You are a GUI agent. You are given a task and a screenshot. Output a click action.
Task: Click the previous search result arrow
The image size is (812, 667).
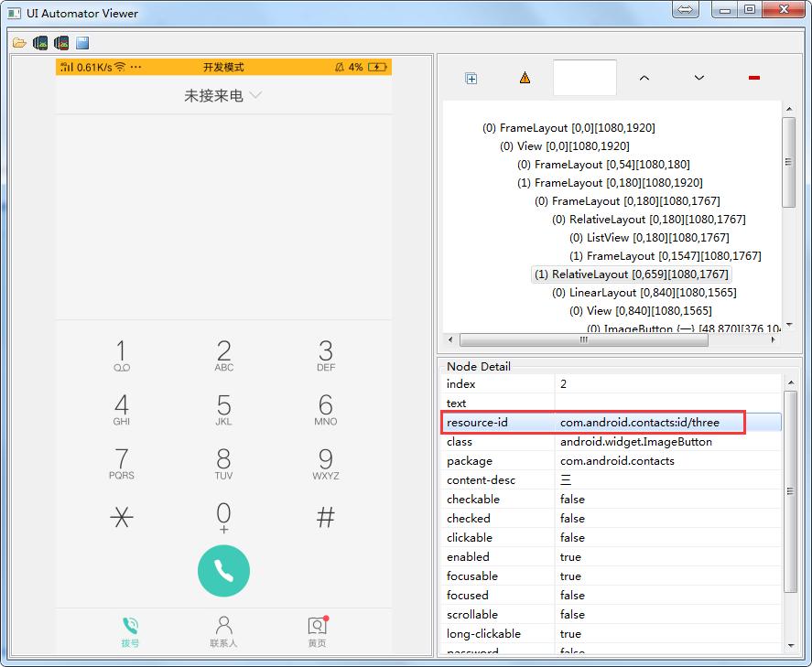click(x=644, y=78)
